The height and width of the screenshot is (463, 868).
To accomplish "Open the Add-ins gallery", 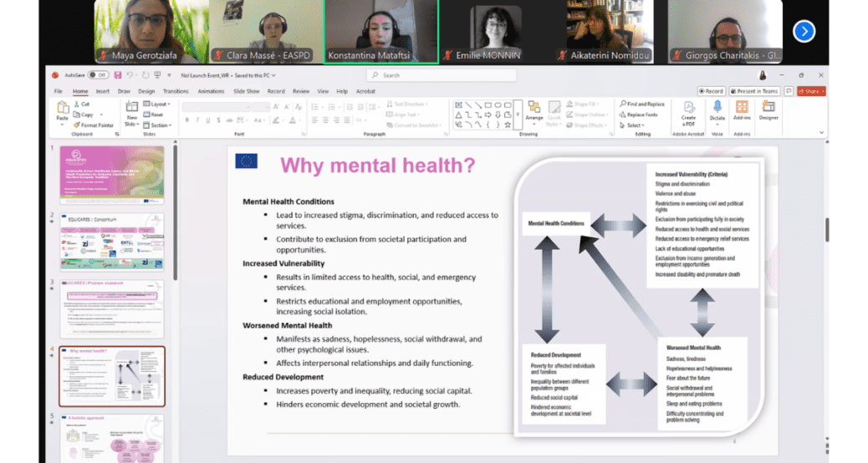I will tap(742, 109).
